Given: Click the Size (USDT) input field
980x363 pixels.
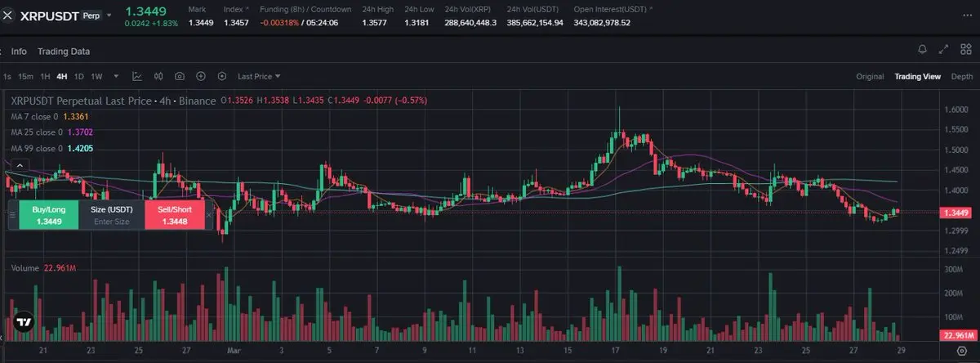Looking at the screenshot, I should coord(112,215).
